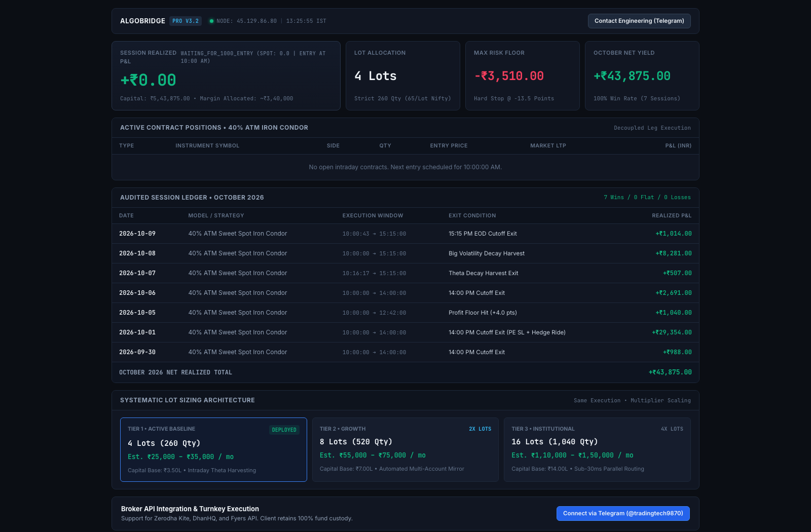Click Theta Decay Harvest Exit condition
Screen dimensions: 811x532
[x=484, y=273]
